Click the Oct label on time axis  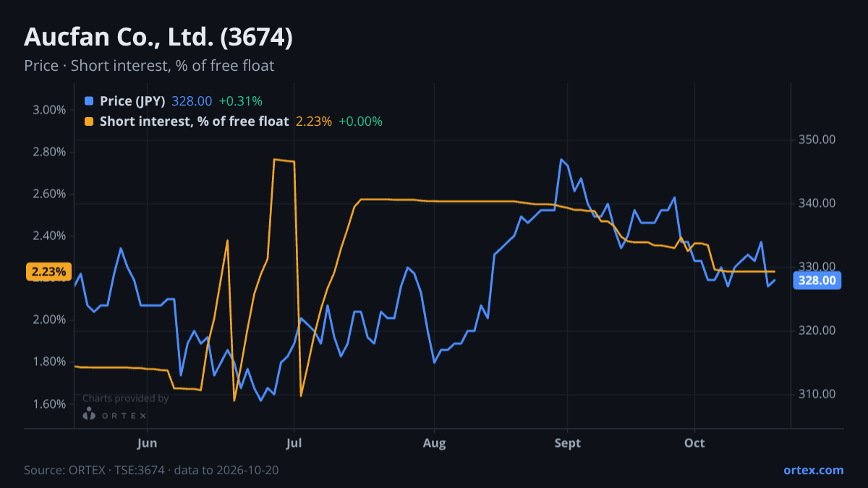694,443
